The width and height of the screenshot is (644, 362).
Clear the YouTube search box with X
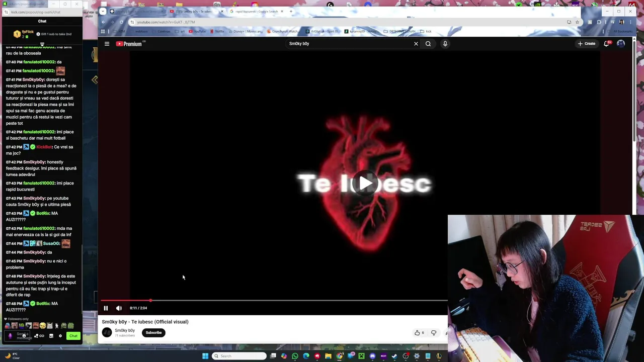(416, 44)
